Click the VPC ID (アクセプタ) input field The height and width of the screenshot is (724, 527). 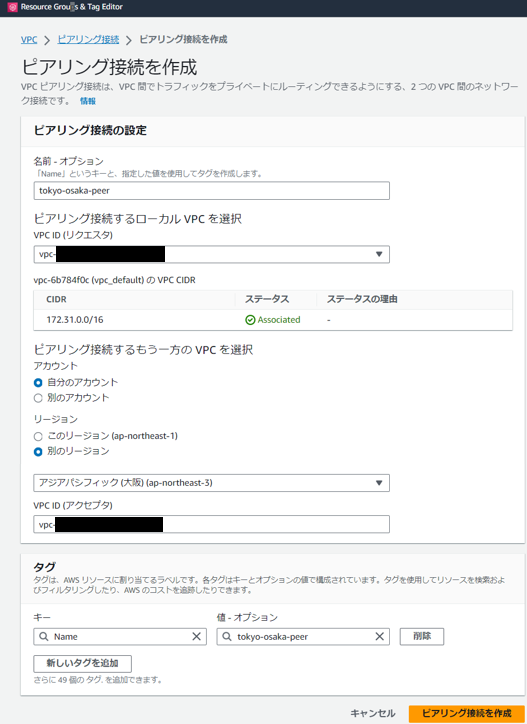point(212,524)
